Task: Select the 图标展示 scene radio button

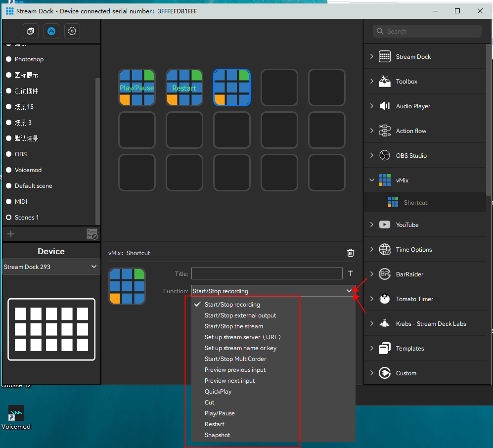Action: (9, 75)
